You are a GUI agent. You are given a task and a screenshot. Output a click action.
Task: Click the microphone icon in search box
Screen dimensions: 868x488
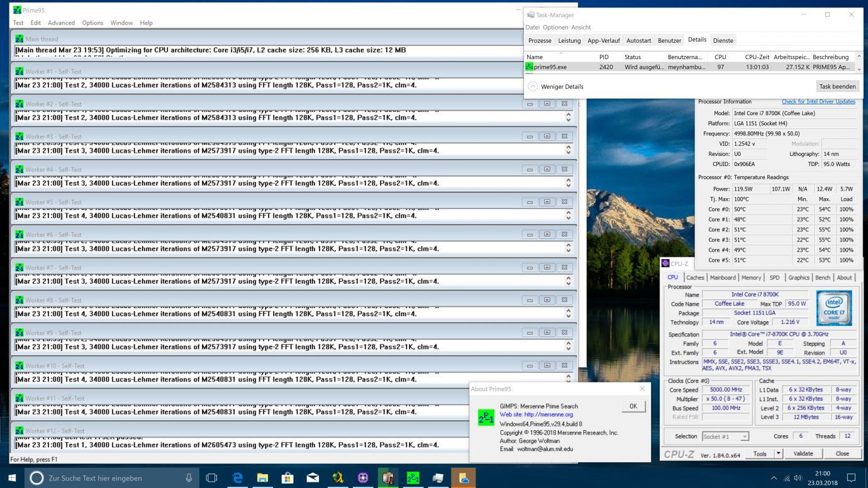point(188,478)
